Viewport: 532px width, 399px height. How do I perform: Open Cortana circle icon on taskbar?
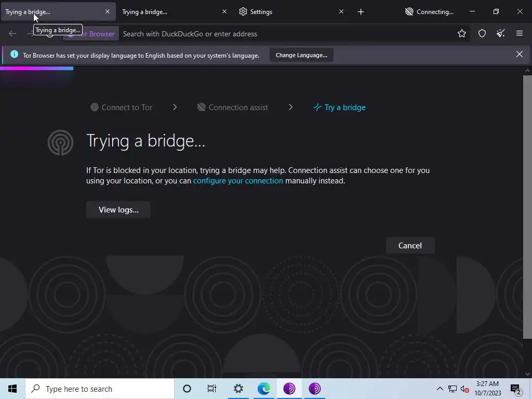(x=187, y=389)
